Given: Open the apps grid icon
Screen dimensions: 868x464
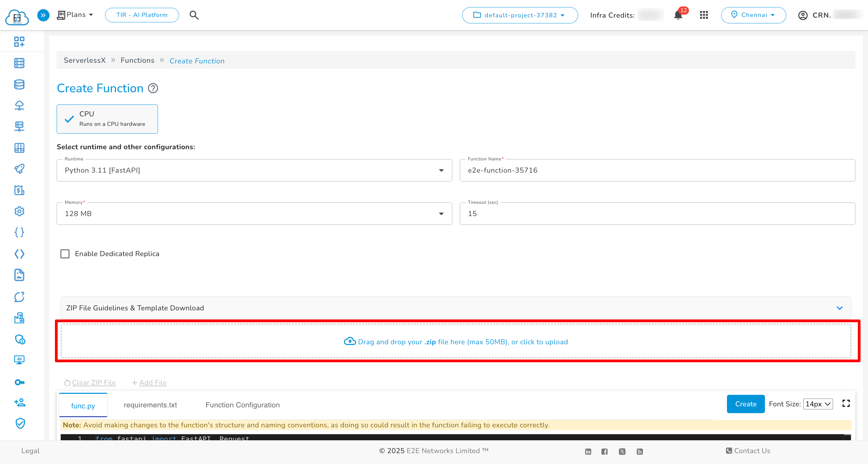Looking at the screenshot, I should [704, 15].
